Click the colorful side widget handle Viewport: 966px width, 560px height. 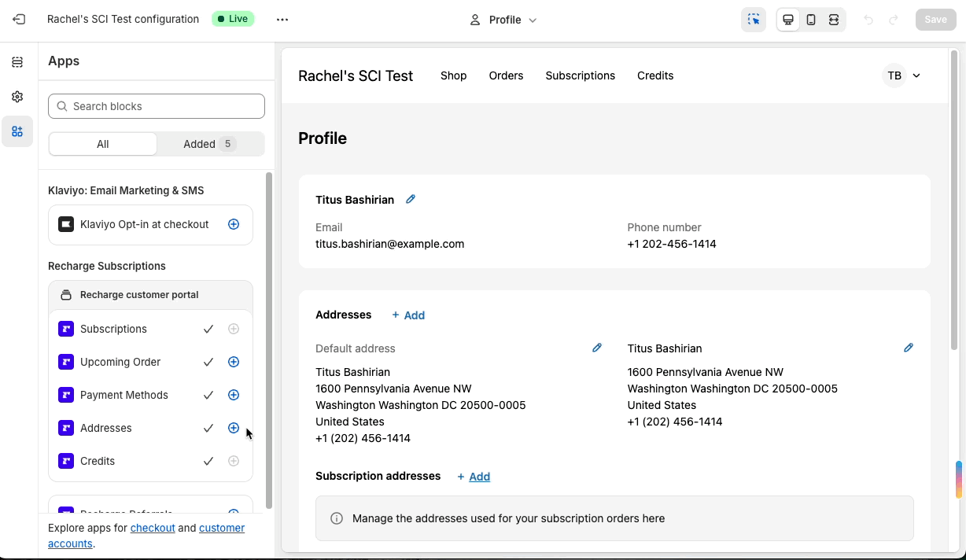pos(960,479)
